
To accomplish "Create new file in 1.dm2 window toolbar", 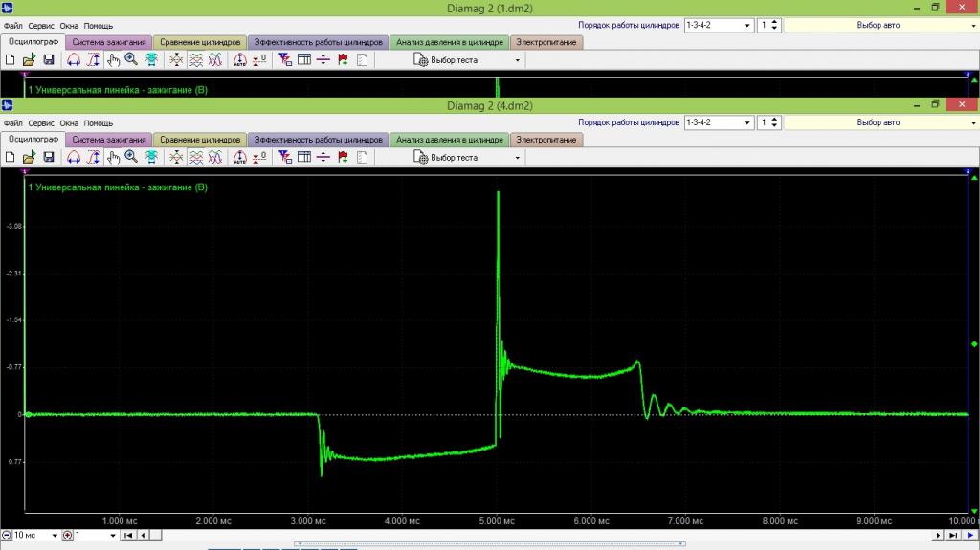I will coord(10,60).
